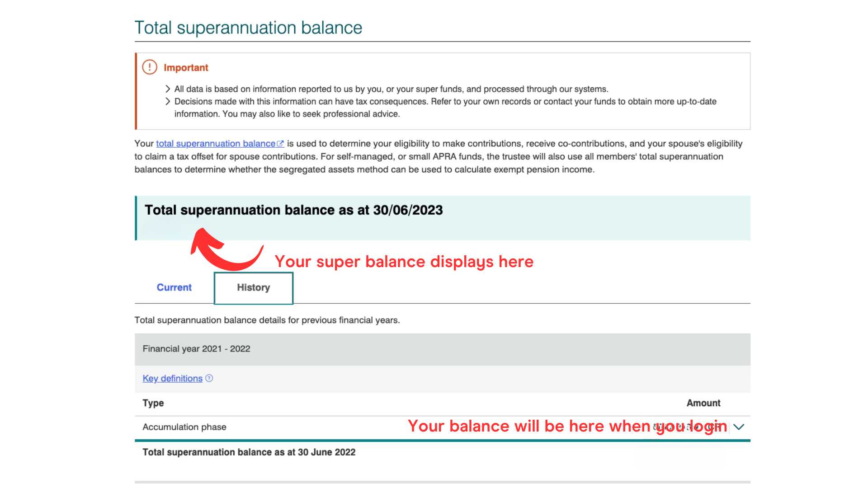Click the second chevron bullet about tax consequences
868x488 pixels.
click(x=168, y=102)
